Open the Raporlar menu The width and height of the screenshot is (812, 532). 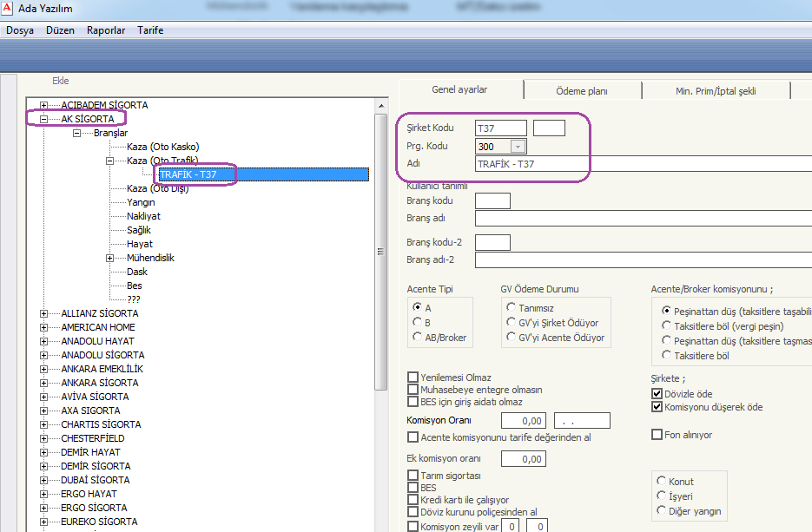point(105,30)
